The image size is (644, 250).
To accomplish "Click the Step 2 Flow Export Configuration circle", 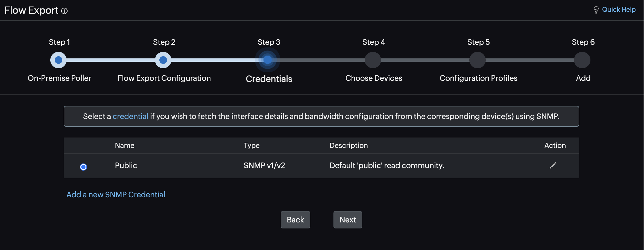I will pos(163,60).
